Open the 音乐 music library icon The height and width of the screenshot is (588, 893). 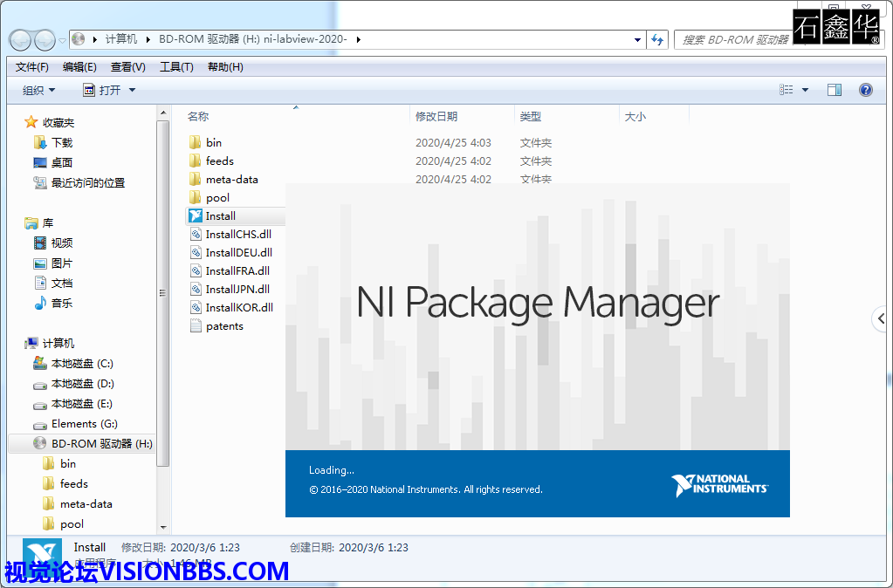40,304
